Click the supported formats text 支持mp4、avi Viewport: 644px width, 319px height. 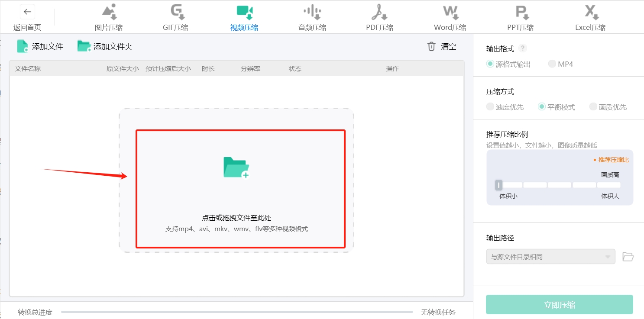[236, 229]
